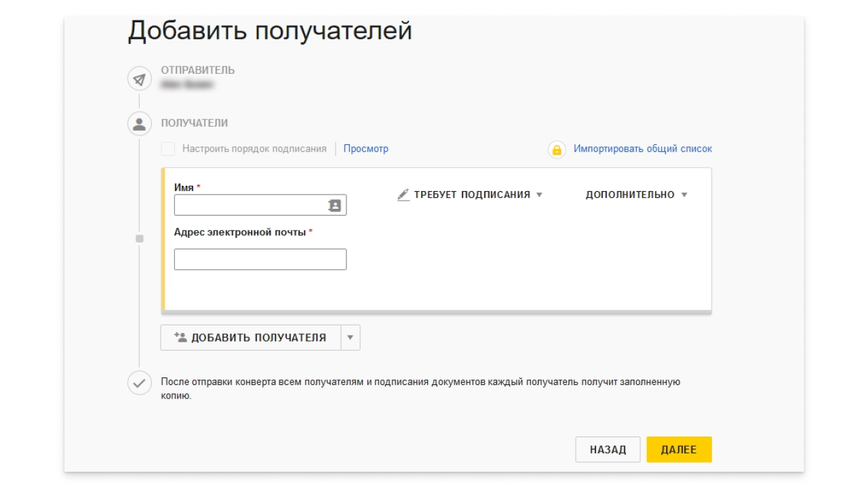Viewport: 868px width, 488px height.
Task: Click the Имя input field
Action: point(258,205)
